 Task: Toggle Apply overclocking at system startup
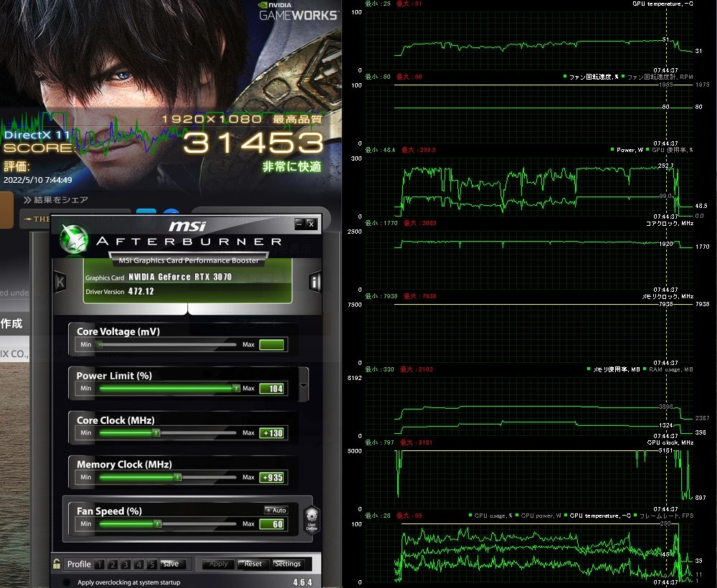point(67,582)
